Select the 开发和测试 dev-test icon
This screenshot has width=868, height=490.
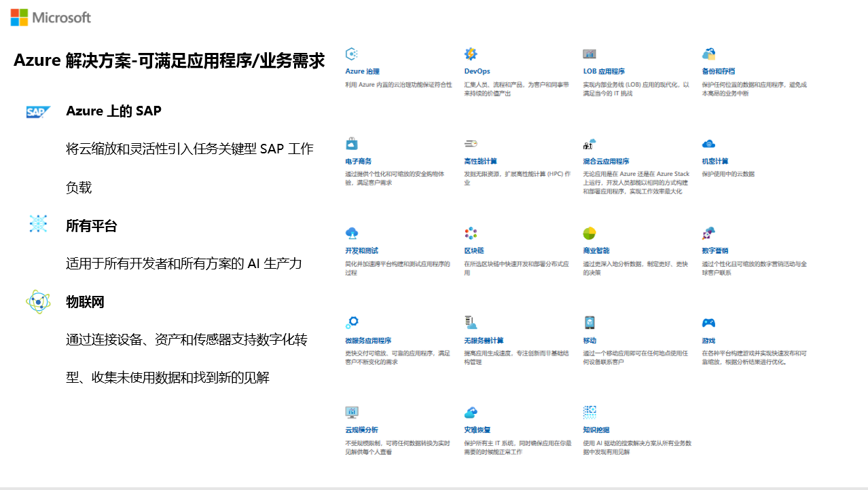351,233
